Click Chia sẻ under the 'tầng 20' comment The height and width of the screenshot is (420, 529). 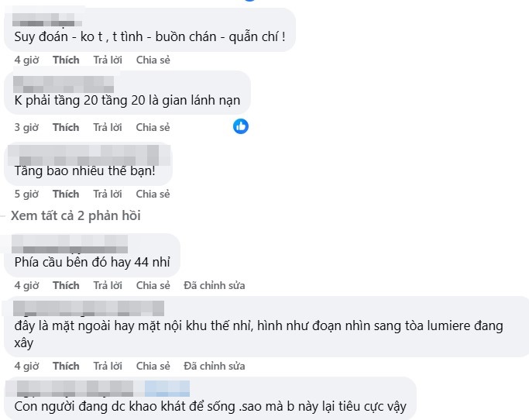[153, 127]
